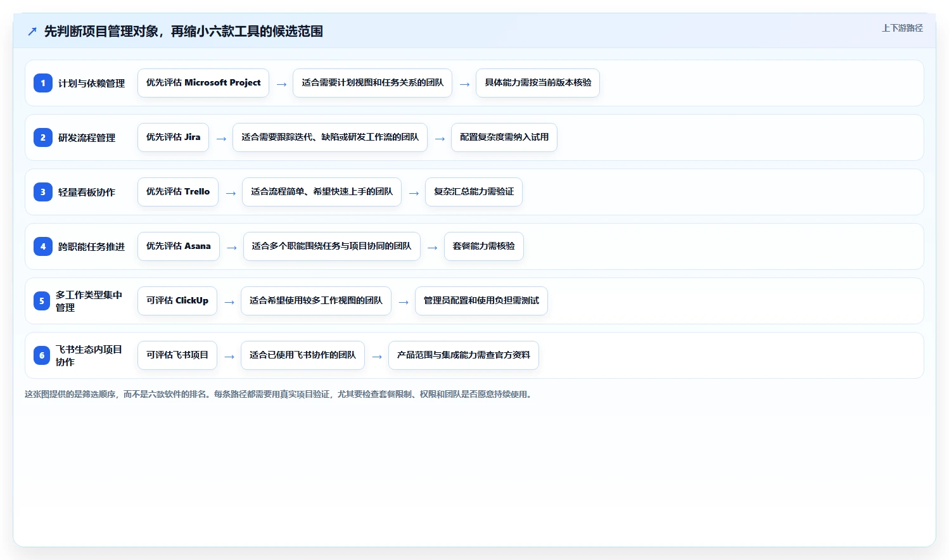Click the 研发流程管理 row label

point(87,138)
